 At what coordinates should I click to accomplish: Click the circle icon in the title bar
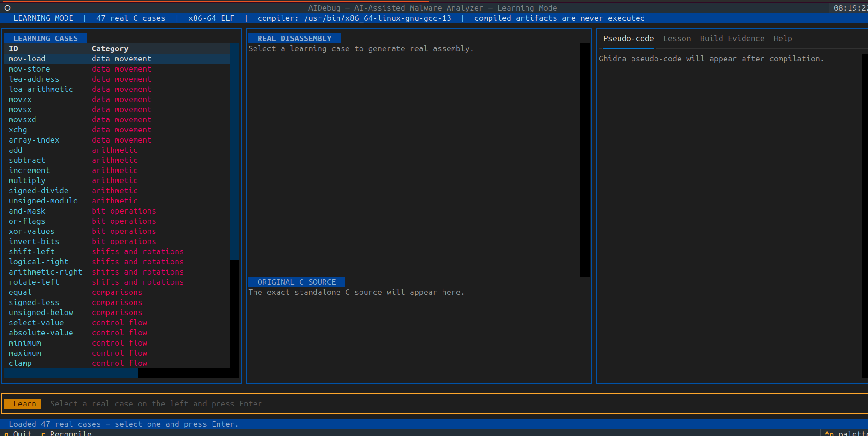[7, 8]
